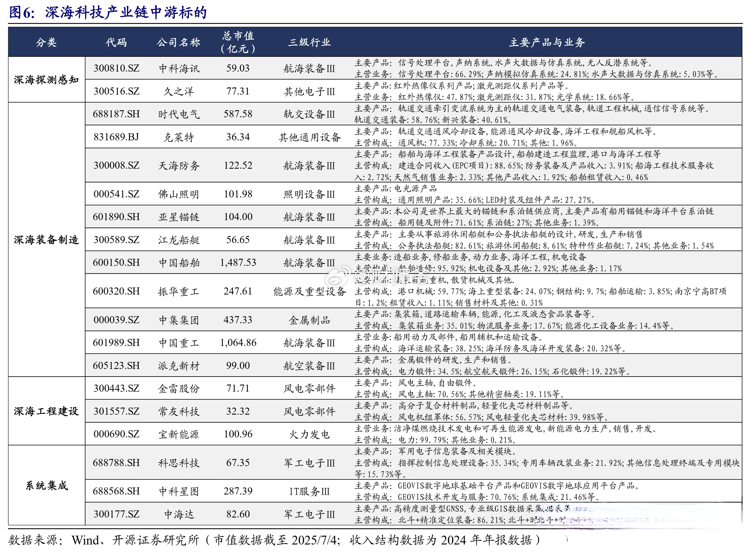756x553 pixels.
Task: Select company name 天海防务
Action: click(179, 166)
